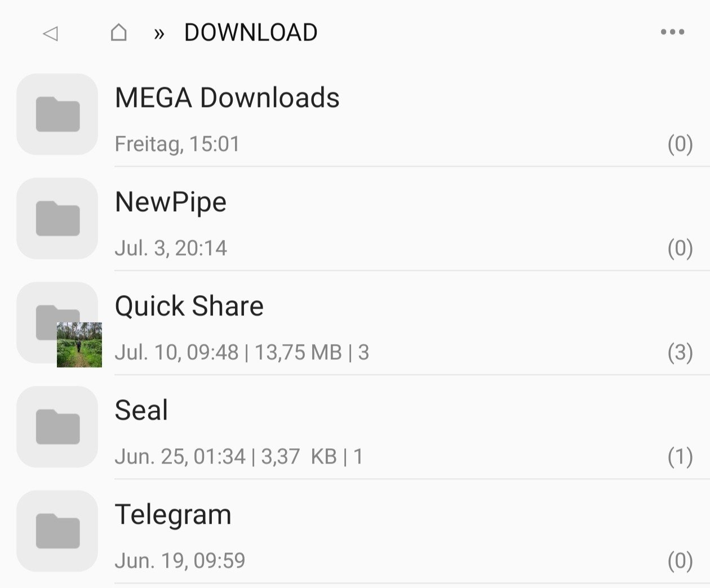Click the MEGA Downloads folder icon
Screen dimensions: 710x588
point(57,114)
